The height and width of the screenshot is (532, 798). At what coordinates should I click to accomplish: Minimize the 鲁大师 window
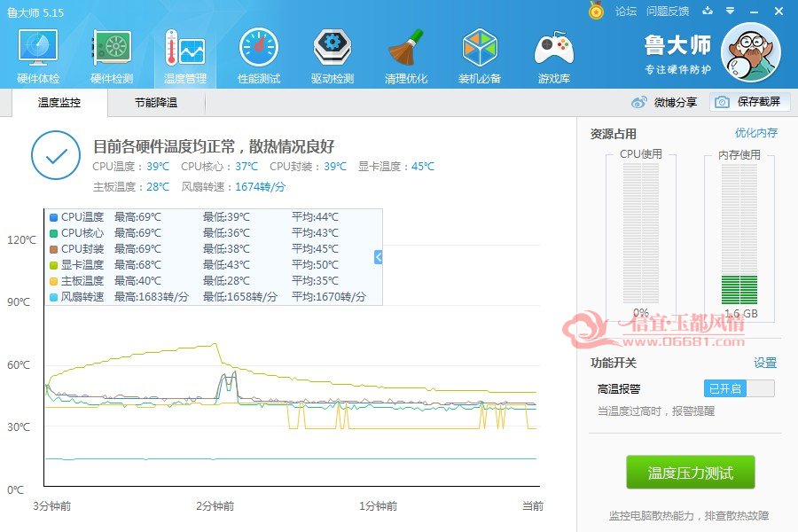pyautogui.click(x=755, y=11)
